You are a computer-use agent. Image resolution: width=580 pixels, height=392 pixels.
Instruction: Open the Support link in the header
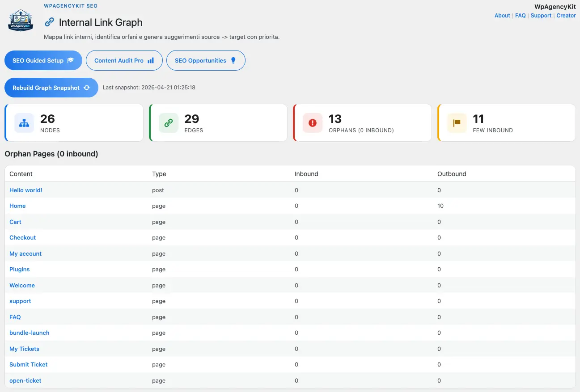coord(541,16)
